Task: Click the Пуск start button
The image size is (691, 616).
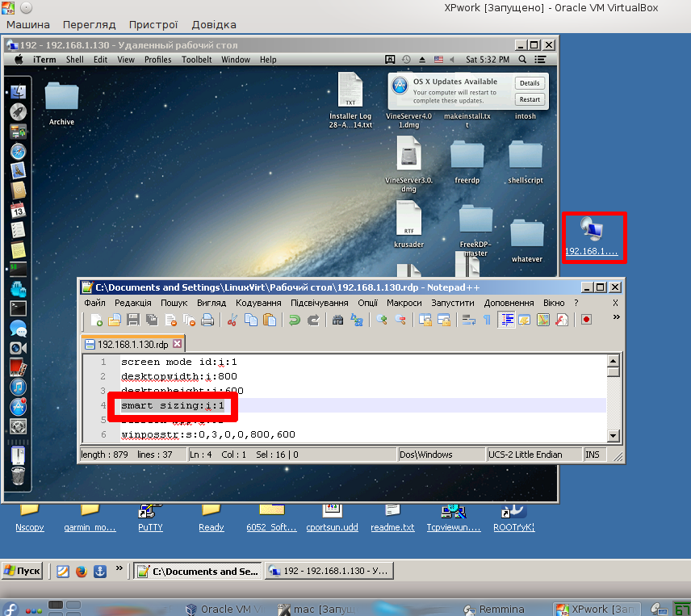Action: [x=23, y=571]
